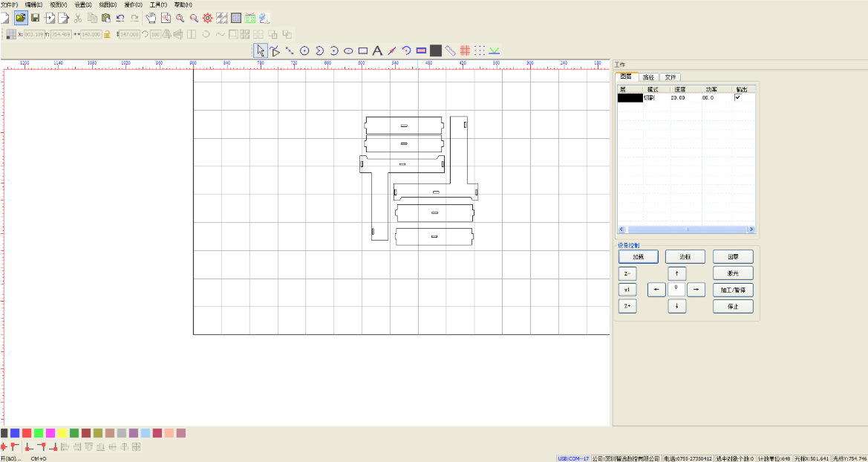Open settings with the red gear icon
Image resolution: width=868 pixels, height=462 pixels.
tap(208, 18)
